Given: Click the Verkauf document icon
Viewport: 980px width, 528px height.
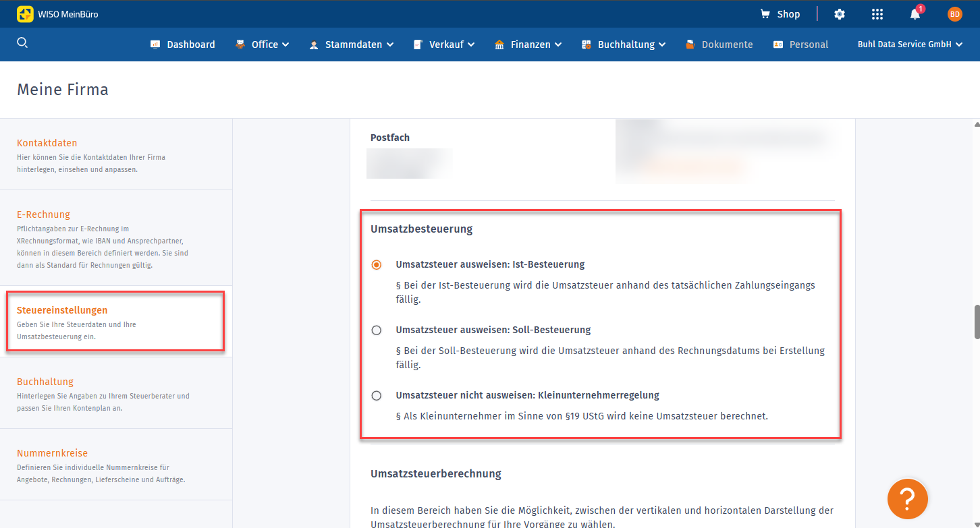Looking at the screenshot, I should click(418, 45).
